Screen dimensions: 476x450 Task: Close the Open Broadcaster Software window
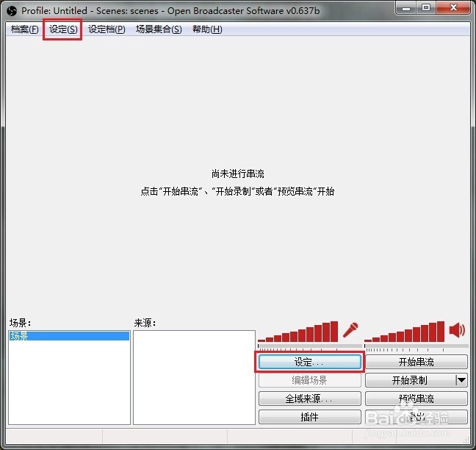(453, 7)
